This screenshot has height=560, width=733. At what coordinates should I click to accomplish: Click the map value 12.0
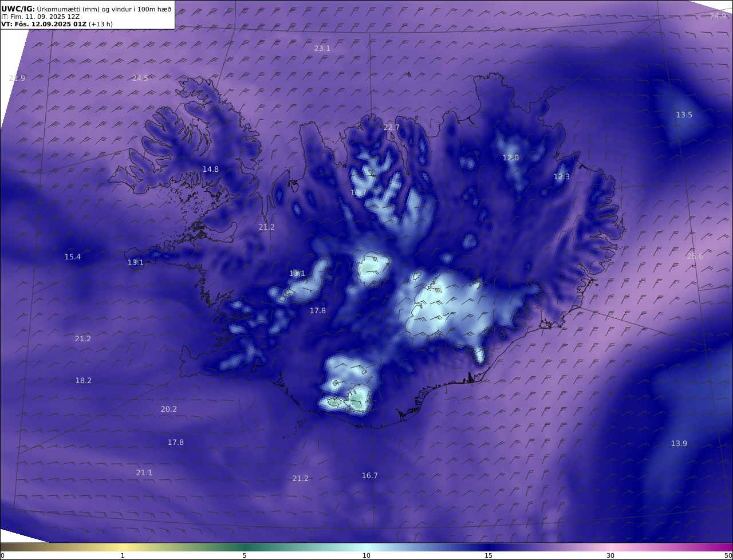pos(511,157)
